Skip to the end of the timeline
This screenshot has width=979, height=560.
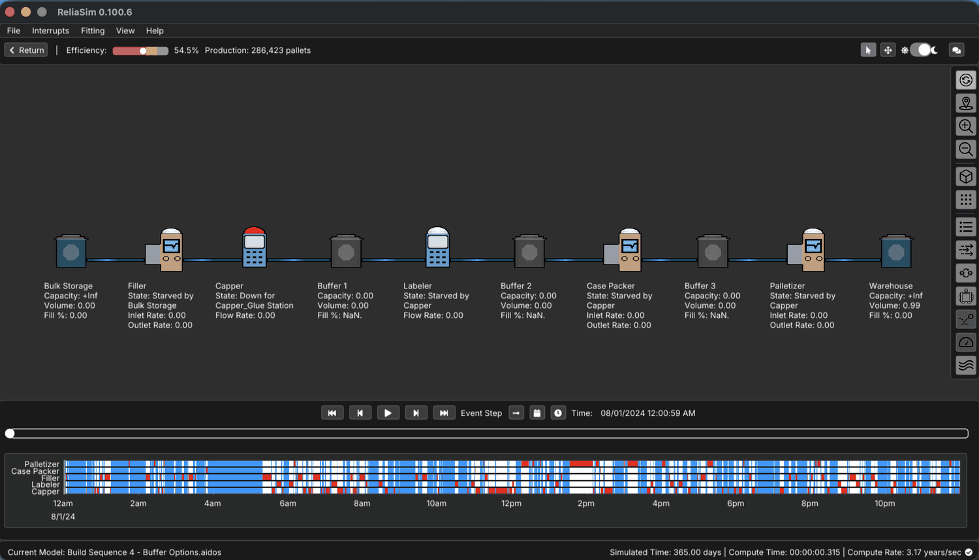click(x=444, y=413)
